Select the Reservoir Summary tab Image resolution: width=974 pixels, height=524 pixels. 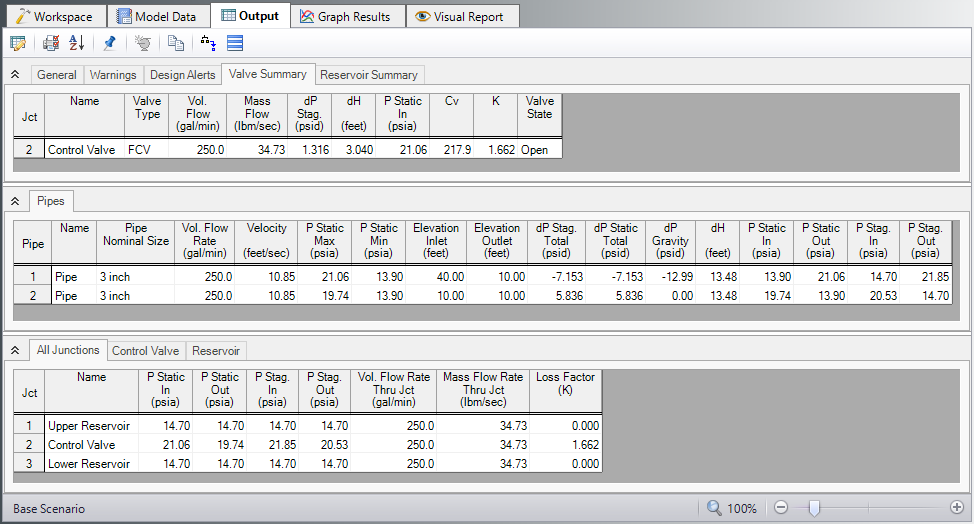pyautogui.click(x=369, y=75)
